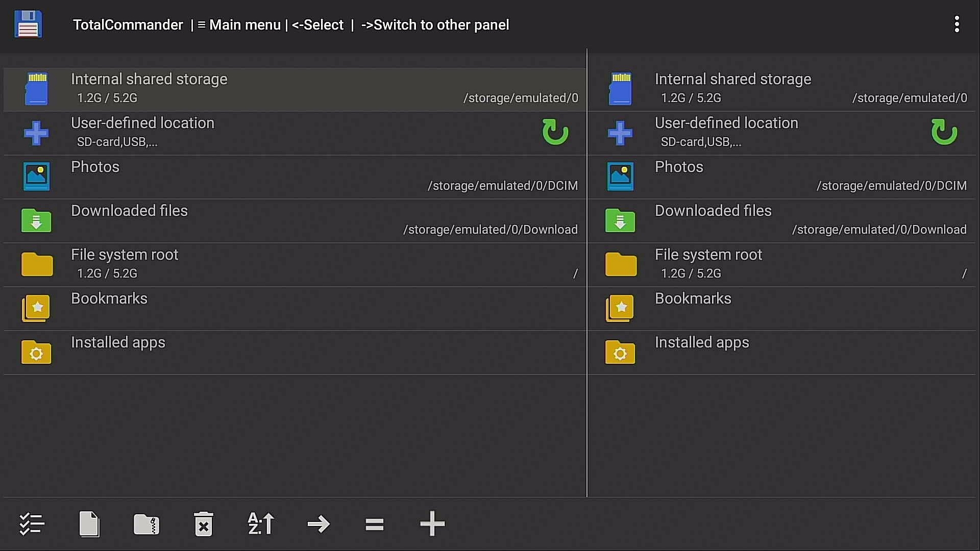Click the select files checklist icon
Image resolution: width=980 pixels, height=551 pixels.
[x=32, y=524]
